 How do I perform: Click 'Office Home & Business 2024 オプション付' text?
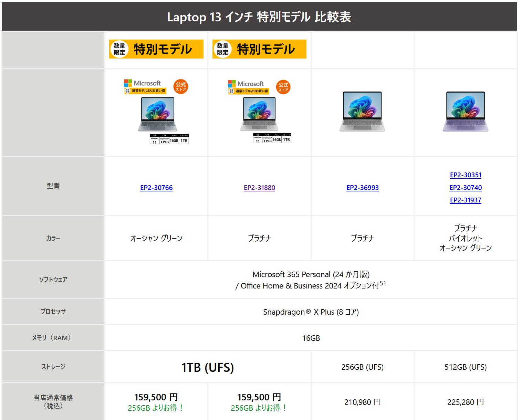310,286
